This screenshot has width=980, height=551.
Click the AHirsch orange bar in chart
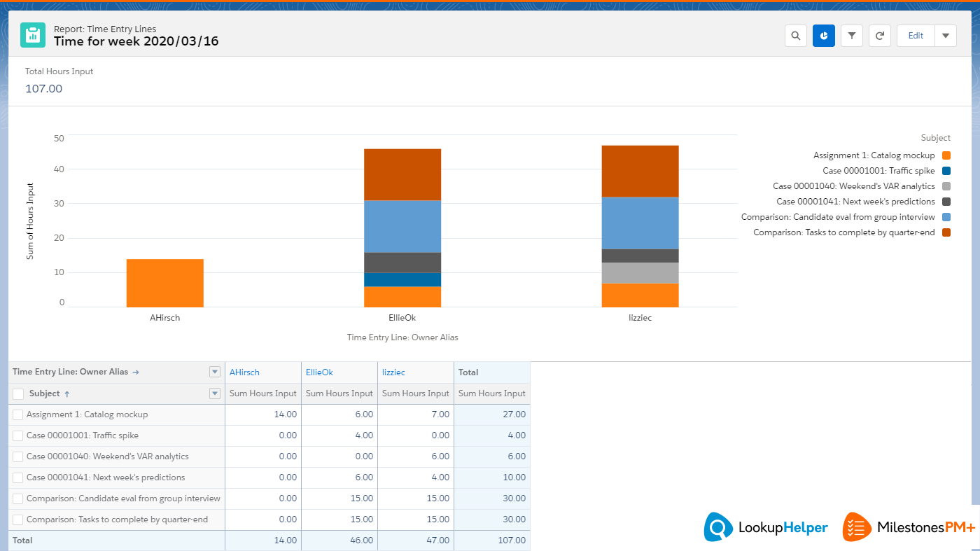165,283
